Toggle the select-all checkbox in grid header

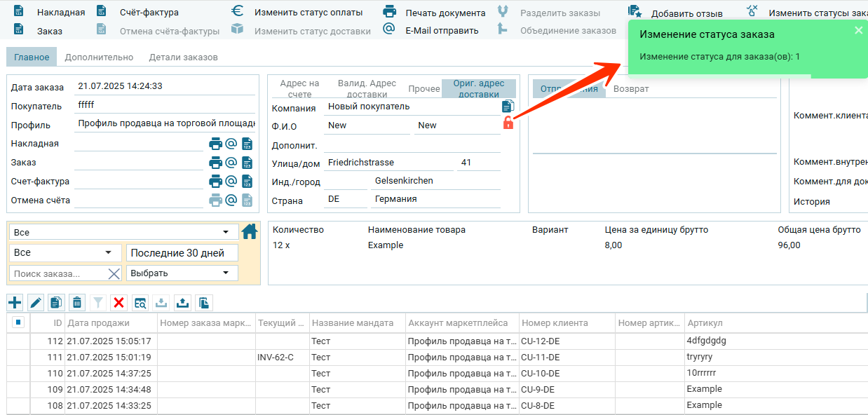coord(19,322)
